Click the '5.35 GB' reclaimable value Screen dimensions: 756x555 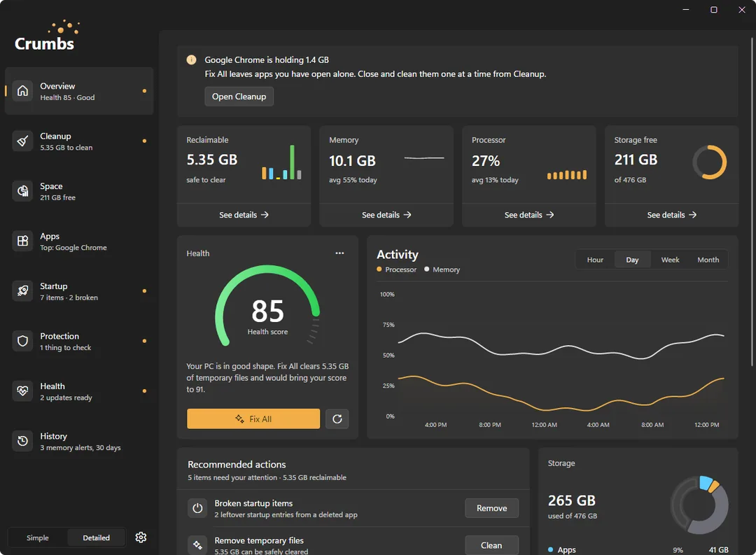212,160
